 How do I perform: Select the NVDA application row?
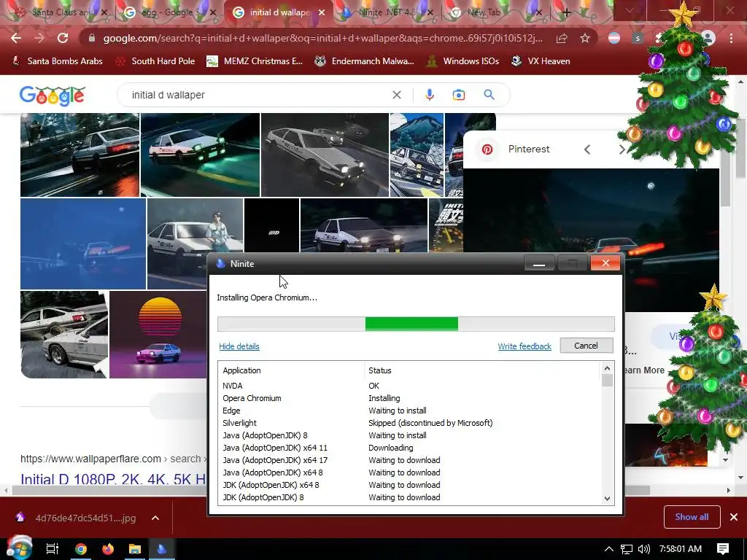410,386
